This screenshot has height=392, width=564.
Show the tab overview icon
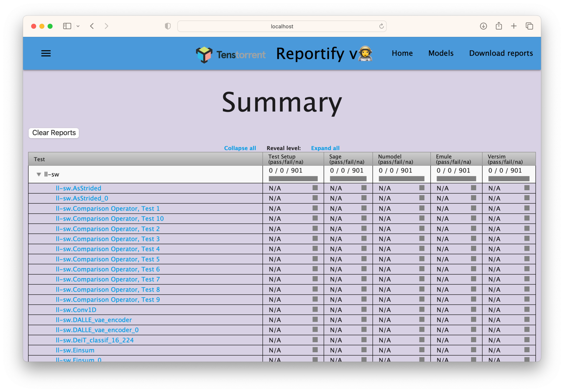point(529,26)
